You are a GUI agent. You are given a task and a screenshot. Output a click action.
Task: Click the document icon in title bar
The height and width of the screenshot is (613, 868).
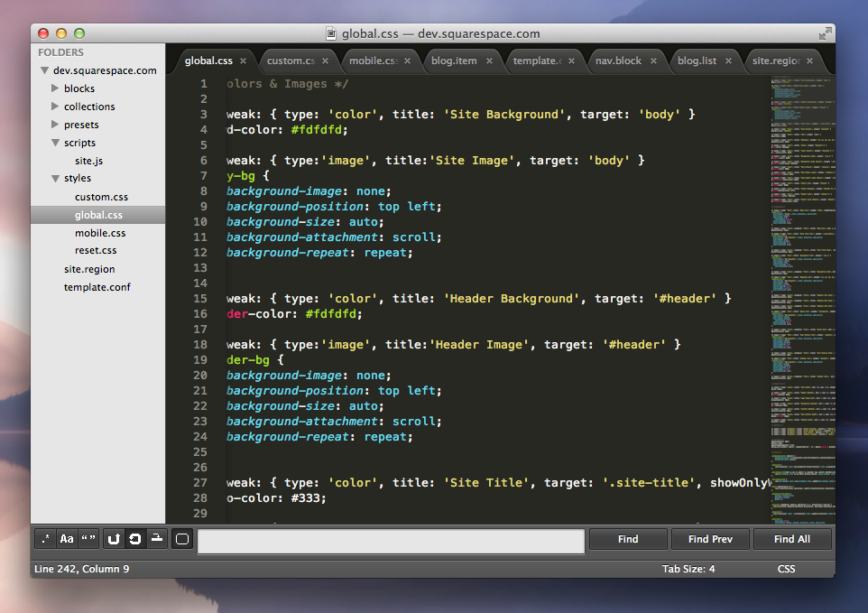(331, 33)
